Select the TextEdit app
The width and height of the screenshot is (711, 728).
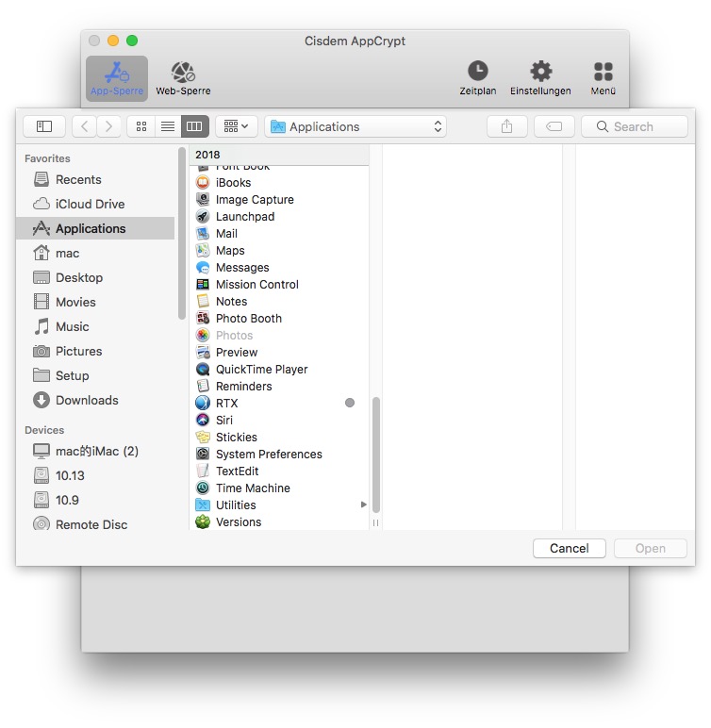pos(279,471)
